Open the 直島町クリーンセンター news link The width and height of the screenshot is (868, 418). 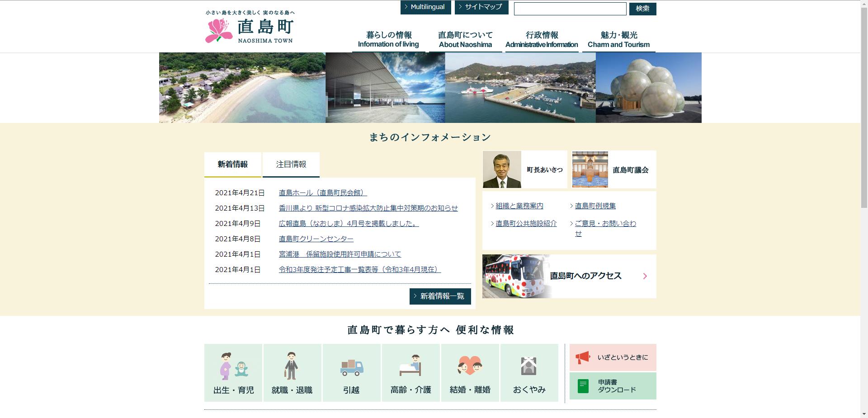tap(316, 239)
